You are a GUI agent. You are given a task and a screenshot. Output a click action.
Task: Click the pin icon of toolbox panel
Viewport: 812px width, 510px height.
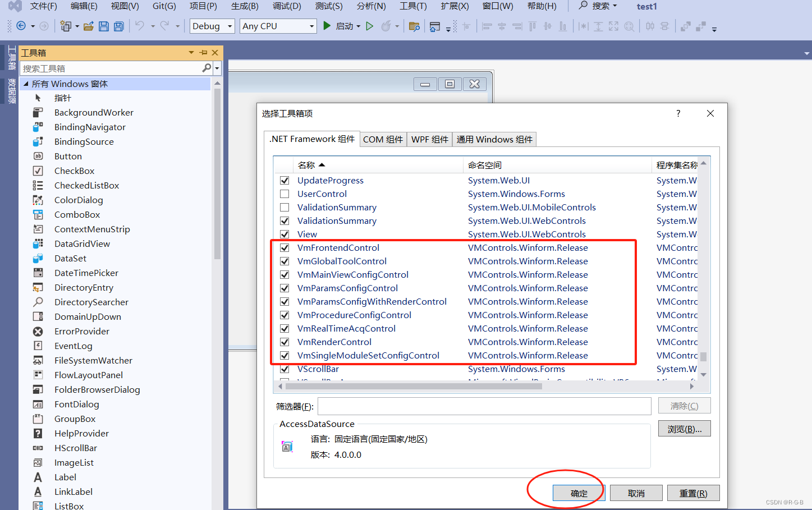203,53
